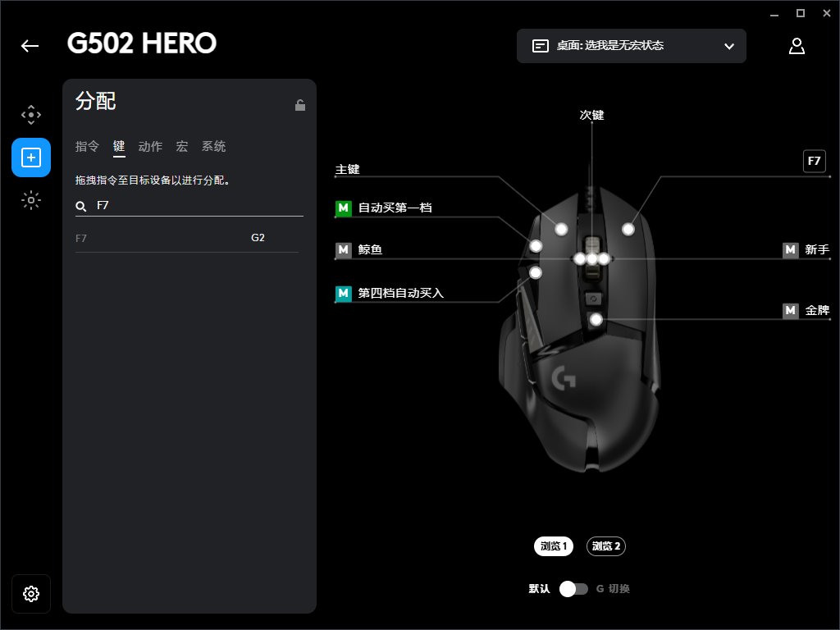Click the F7 assignment label on mouse

815,161
